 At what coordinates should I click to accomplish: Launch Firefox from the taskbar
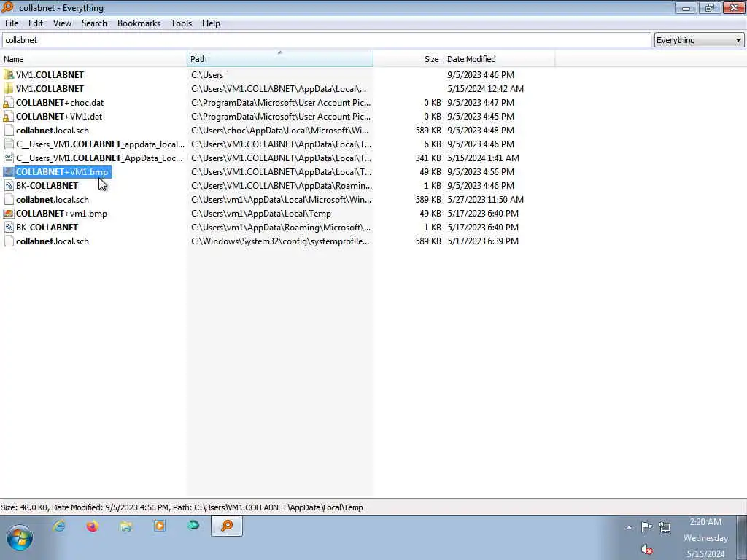click(x=93, y=526)
